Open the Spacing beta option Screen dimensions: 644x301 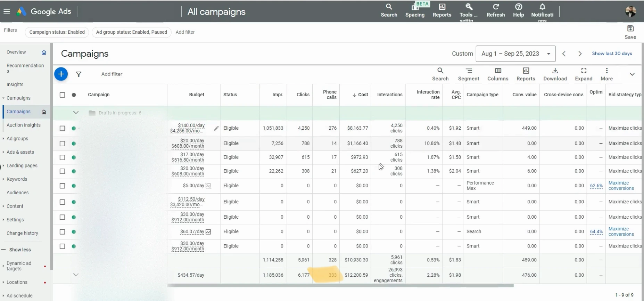[415, 11]
